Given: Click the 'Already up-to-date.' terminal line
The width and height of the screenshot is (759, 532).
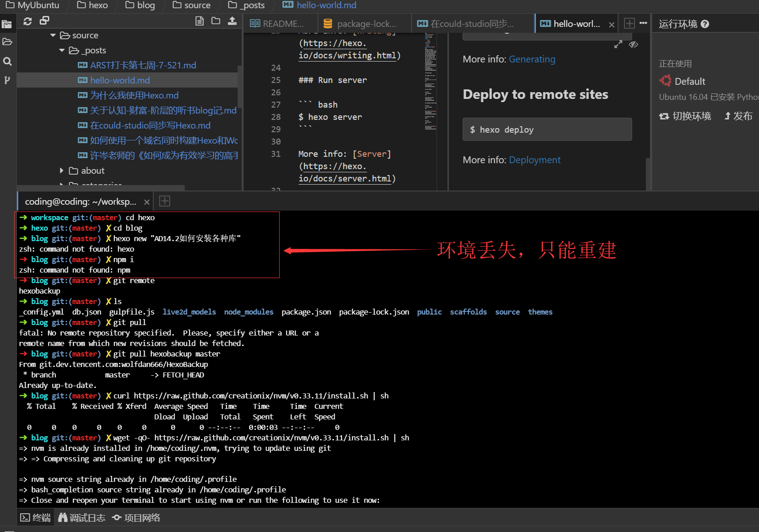Looking at the screenshot, I should [x=58, y=386].
